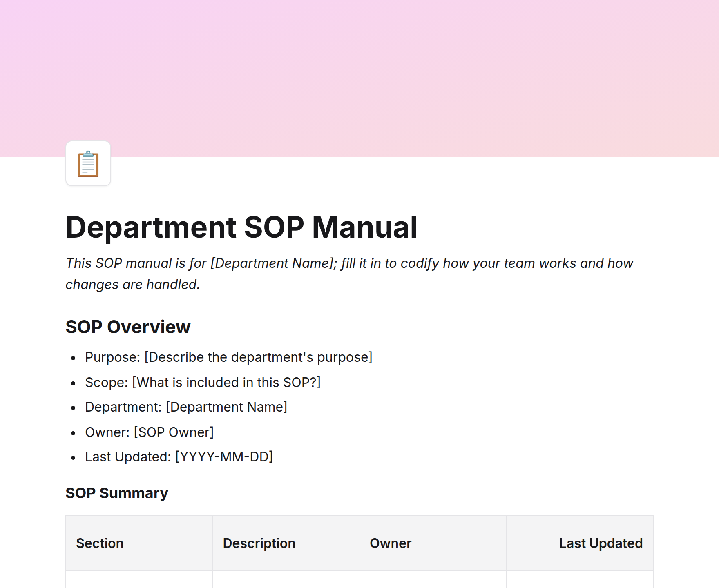Click the Last Updated column header
719x588 pixels.
point(580,543)
